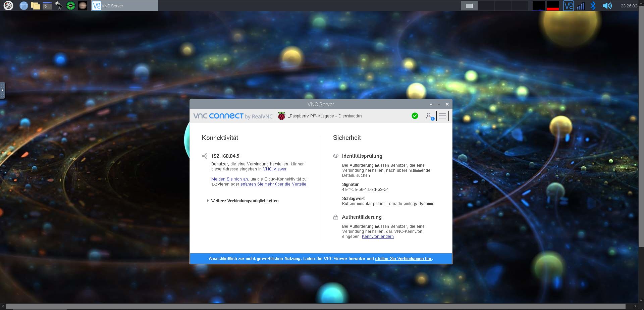644x310 pixels.
Task: Close the VNC Server window
Action: click(x=447, y=104)
